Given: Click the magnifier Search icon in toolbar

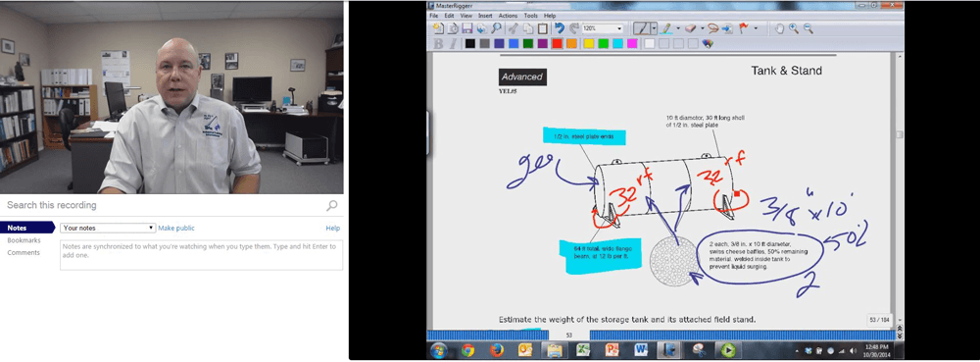Looking at the screenshot, I should coord(496,28).
